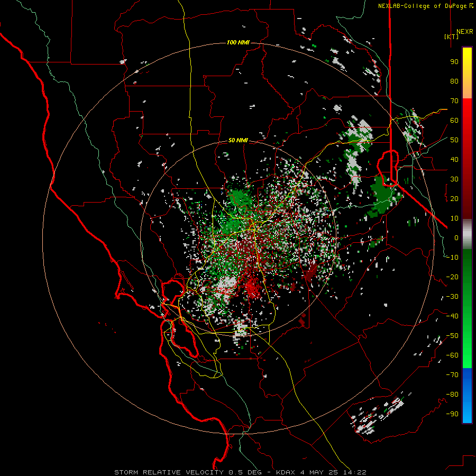Viewport: 476px width, 476px height.
Task: Click the 4 MAY 25 date text
Action: pyautogui.click(x=320, y=472)
